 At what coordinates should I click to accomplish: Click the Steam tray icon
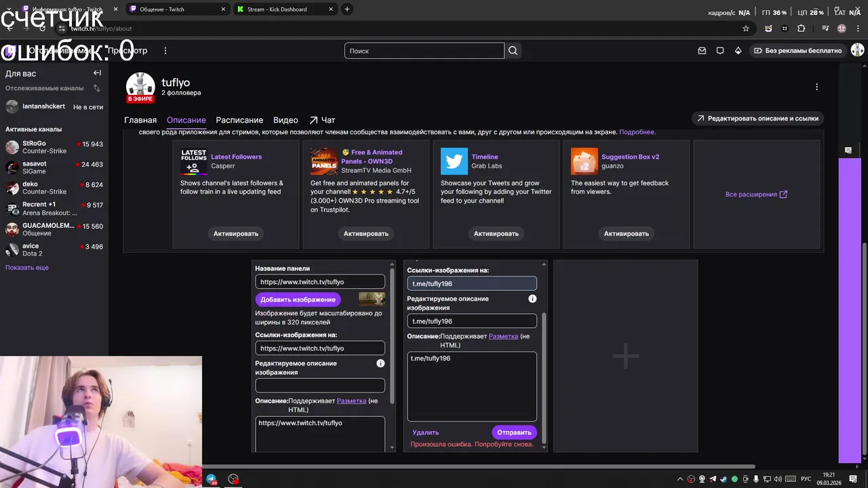pyautogui.click(x=724, y=479)
